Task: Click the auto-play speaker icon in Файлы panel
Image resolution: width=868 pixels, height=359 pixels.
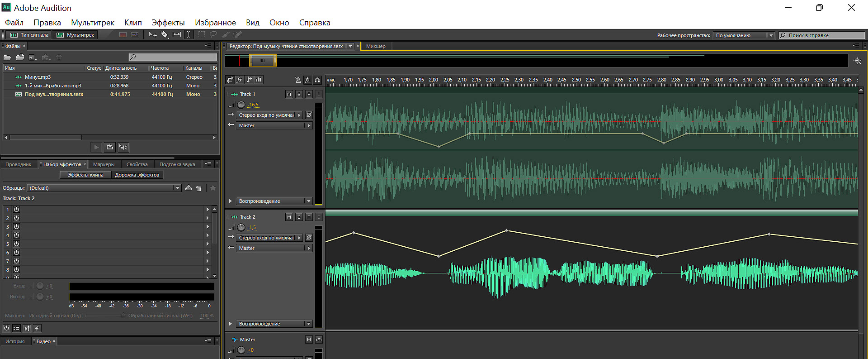Action: click(x=123, y=147)
